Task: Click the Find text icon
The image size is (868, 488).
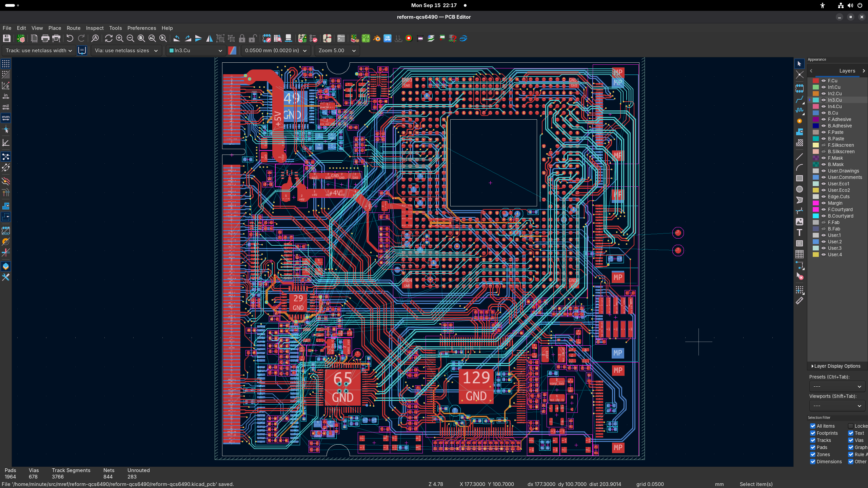Action: tap(95, 38)
